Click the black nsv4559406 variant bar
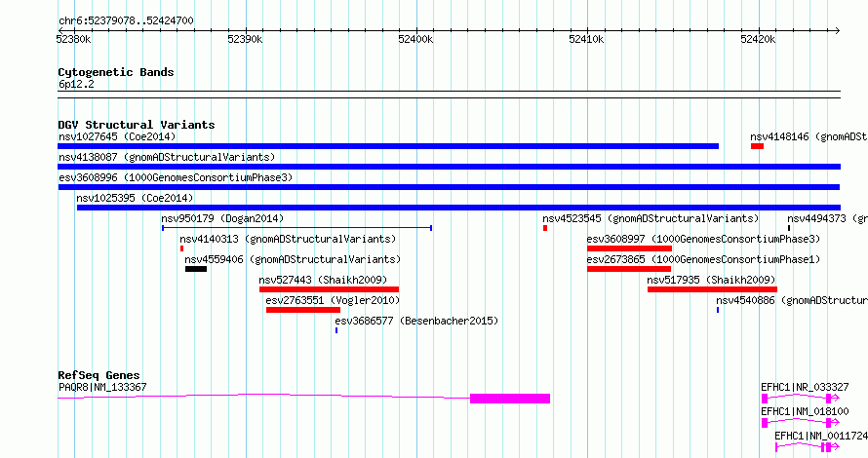 196,269
